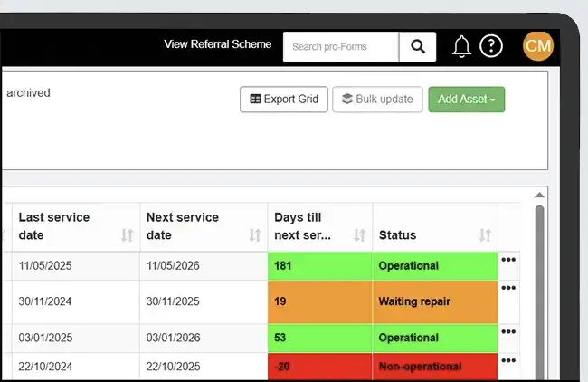Sort by Last service date column
Screen dimensions: 588x382
pyautogui.click(x=127, y=235)
